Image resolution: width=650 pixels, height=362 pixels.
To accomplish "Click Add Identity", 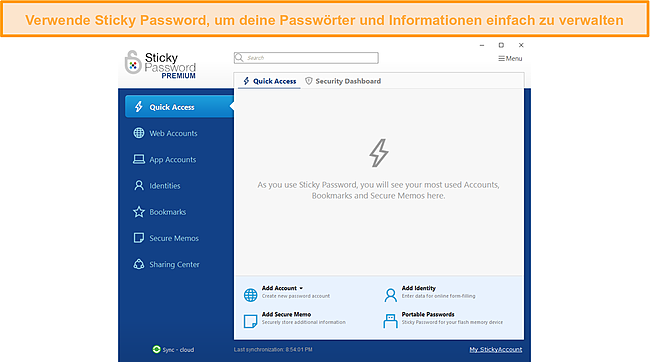I will 419,288.
